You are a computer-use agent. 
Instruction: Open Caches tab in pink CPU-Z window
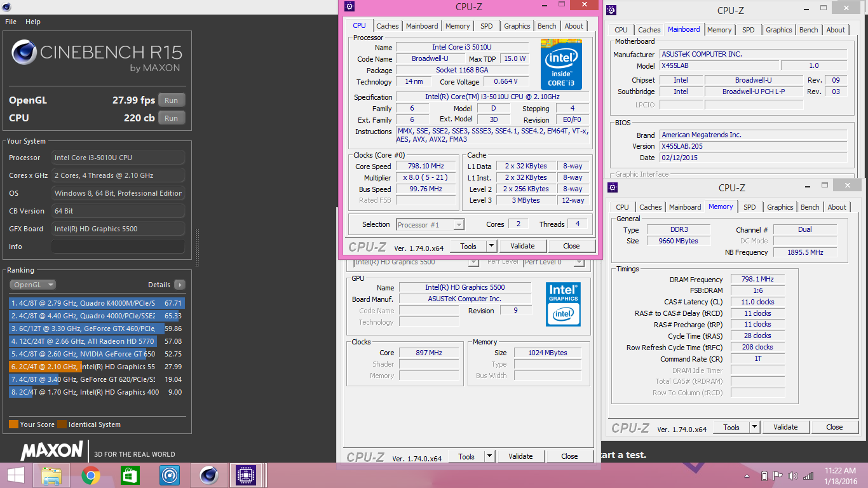click(388, 26)
